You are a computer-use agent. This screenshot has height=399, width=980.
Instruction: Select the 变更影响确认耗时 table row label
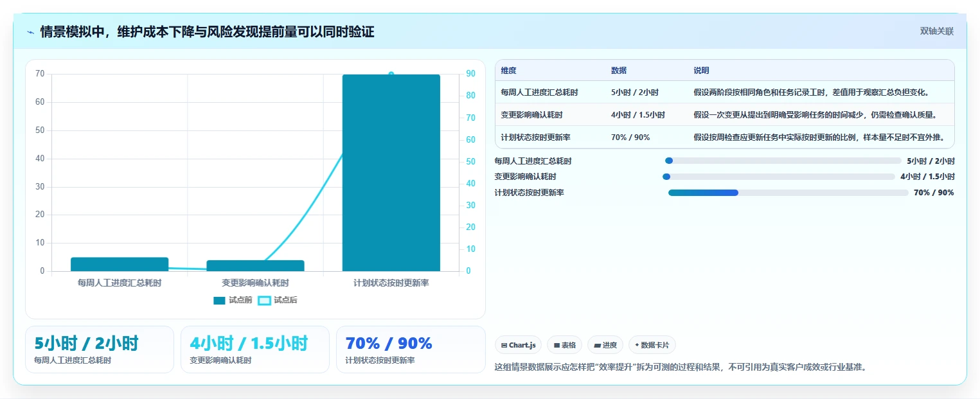point(531,115)
